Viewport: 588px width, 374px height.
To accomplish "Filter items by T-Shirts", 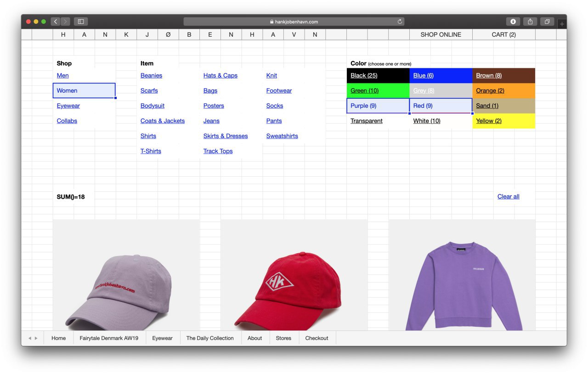I will pyautogui.click(x=151, y=151).
